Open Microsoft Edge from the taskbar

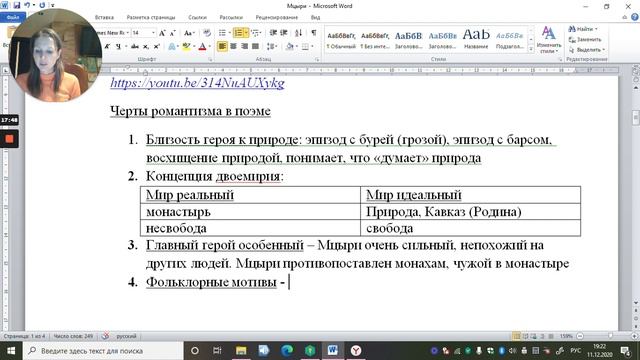287,351
